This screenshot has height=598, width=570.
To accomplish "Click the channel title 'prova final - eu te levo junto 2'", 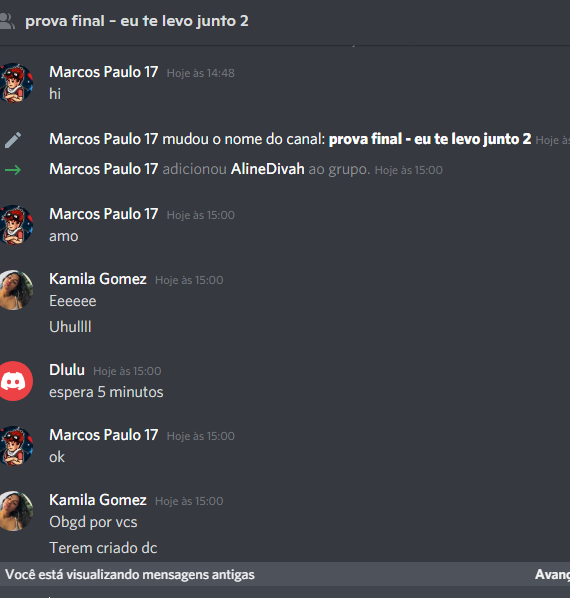I will 137,21.
